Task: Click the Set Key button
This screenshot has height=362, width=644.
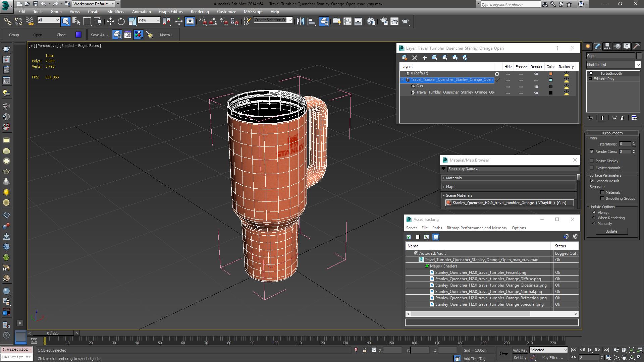Action: coord(520,358)
